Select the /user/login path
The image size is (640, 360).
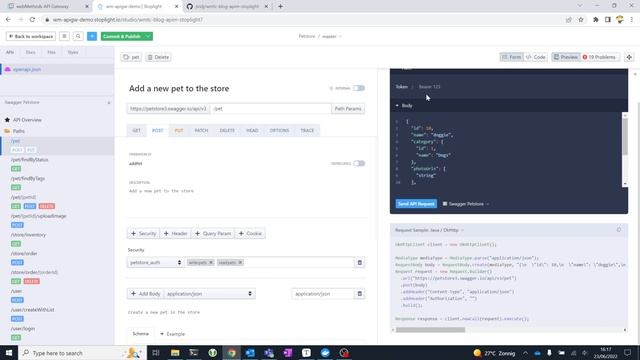(x=23, y=329)
